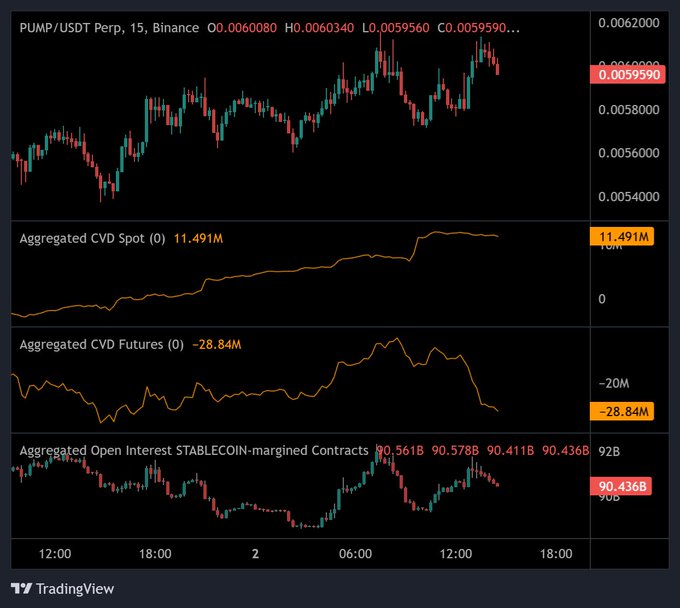This screenshot has width=680, height=608.
Task: Click the Aggregated CVD Futures indicator title
Action: coord(101,345)
